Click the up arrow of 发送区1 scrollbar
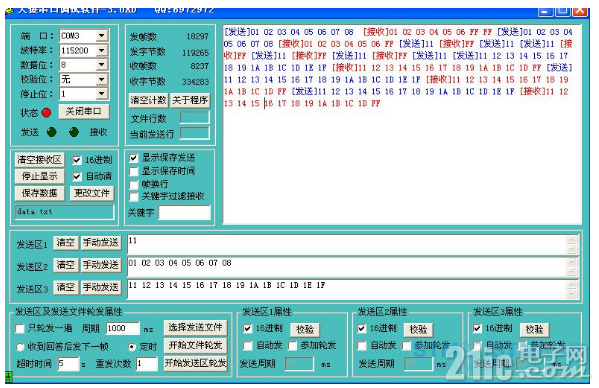This screenshot has height=388, width=599. tap(572, 241)
